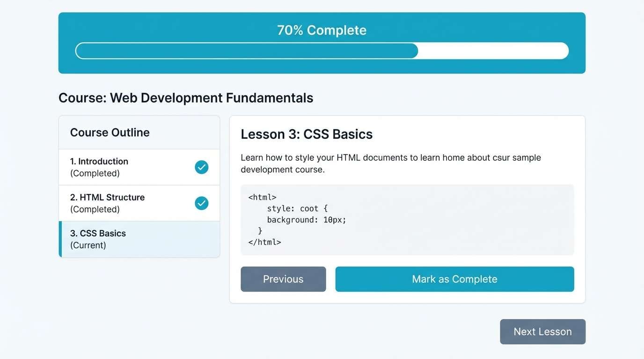
Task: Select the HTML code sample block
Action: click(407, 219)
